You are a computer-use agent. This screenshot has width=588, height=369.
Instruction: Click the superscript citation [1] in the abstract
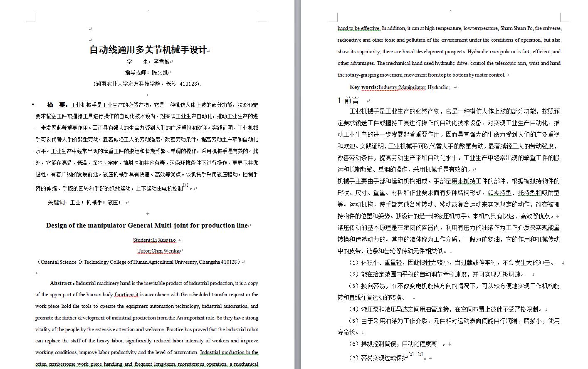pyautogui.click(x=186, y=185)
